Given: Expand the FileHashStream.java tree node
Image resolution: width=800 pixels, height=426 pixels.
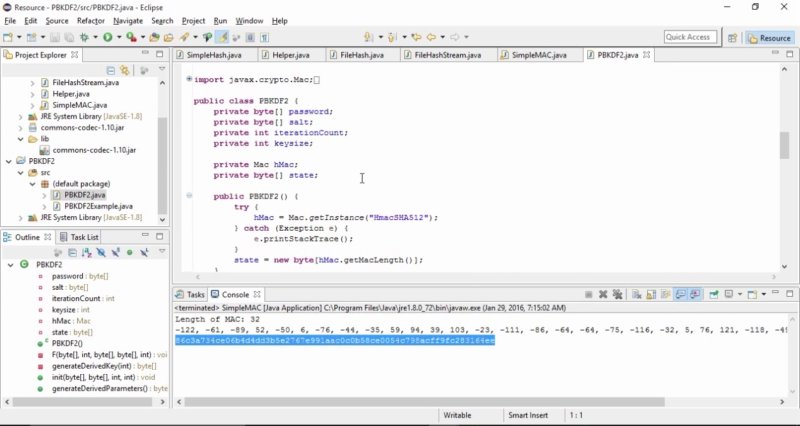Looking at the screenshot, I should (x=33, y=83).
